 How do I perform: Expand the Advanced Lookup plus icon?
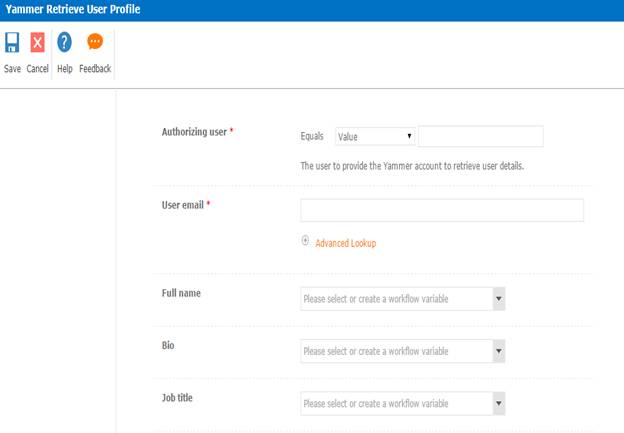click(305, 241)
